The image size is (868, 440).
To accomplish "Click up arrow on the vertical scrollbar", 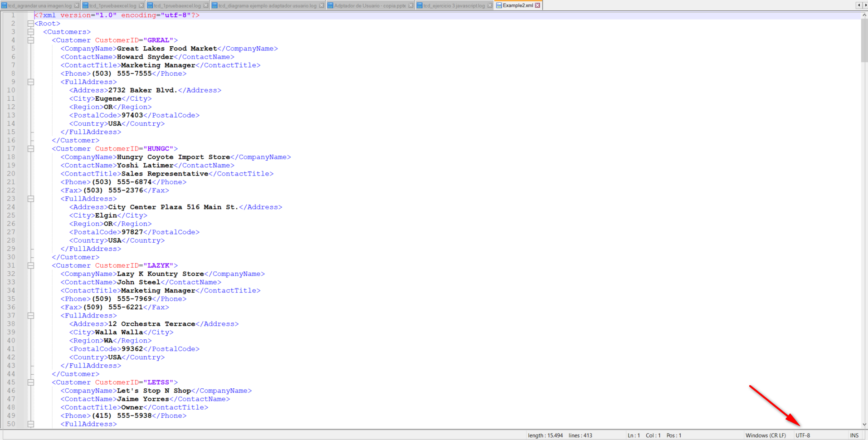I will [x=865, y=15].
